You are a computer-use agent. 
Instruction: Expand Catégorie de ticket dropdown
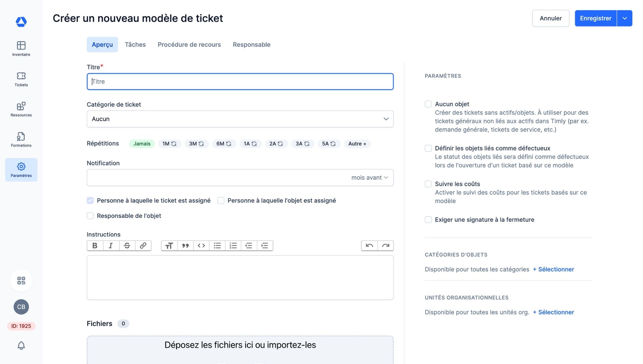tap(240, 119)
